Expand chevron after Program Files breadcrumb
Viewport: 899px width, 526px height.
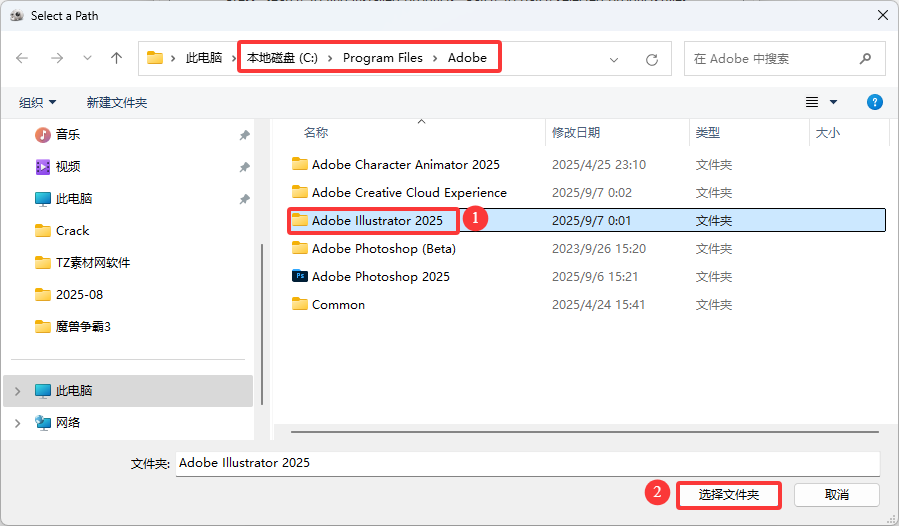[435, 58]
